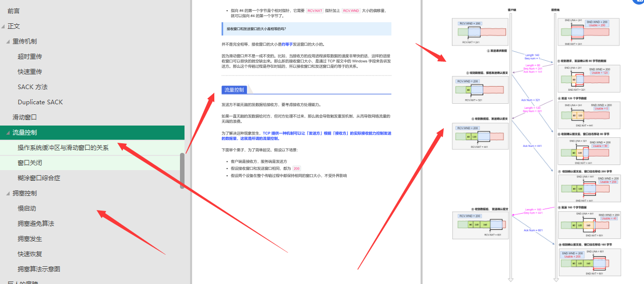
Task: Select the 快速重传 bookmark
Action: coord(30,71)
